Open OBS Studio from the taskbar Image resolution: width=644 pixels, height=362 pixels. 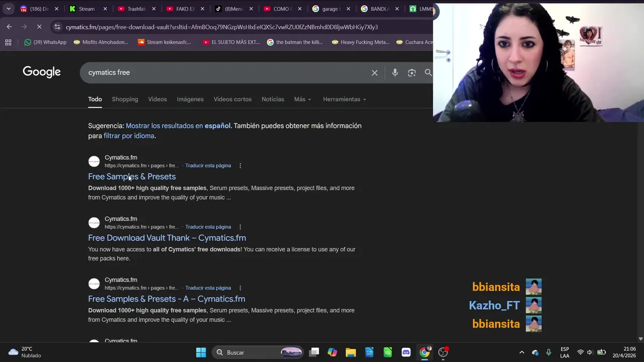point(443,352)
